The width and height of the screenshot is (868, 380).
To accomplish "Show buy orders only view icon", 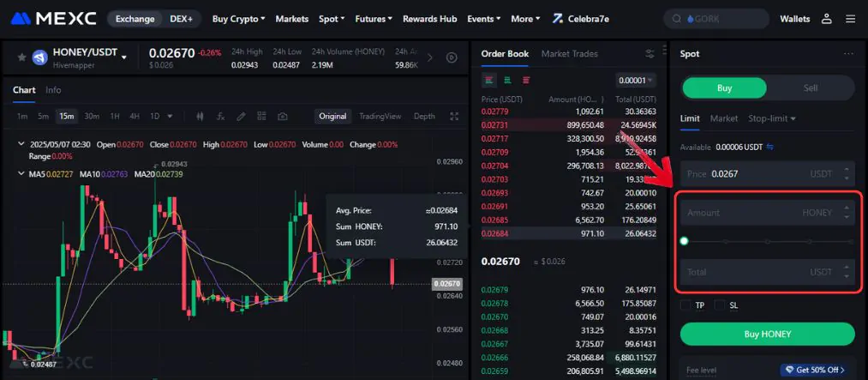I will 507,81.
